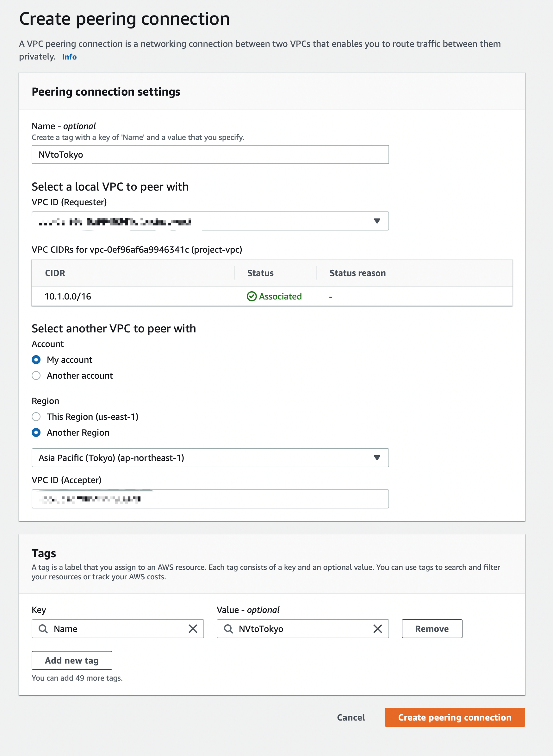Screen dimensions: 553x756
Task: Click search icon in tag Value field
Action: (228, 629)
